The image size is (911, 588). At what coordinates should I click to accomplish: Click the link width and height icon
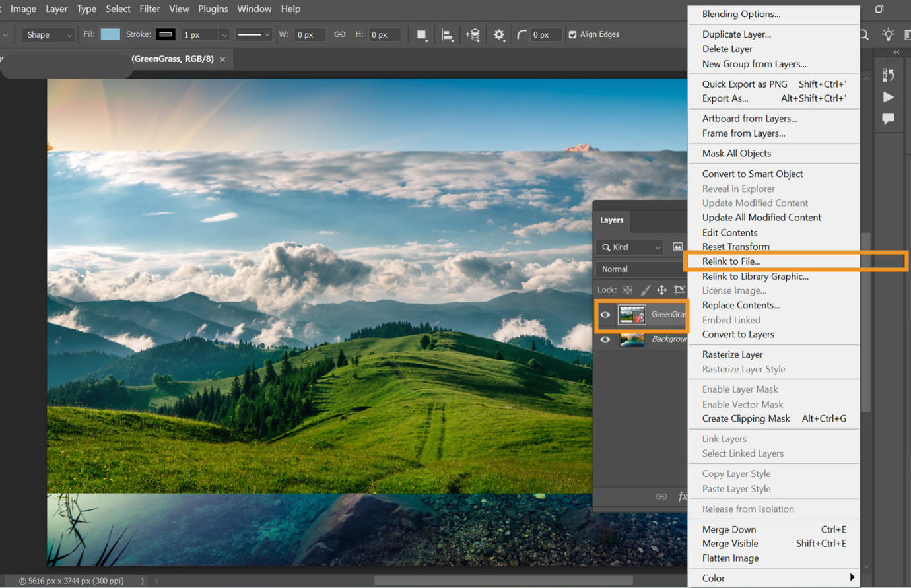[x=339, y=34]
